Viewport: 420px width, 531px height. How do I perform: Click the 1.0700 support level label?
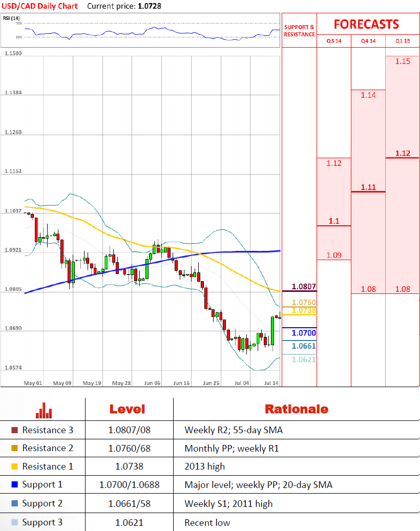pyautogui.click(x=304, y=333)
